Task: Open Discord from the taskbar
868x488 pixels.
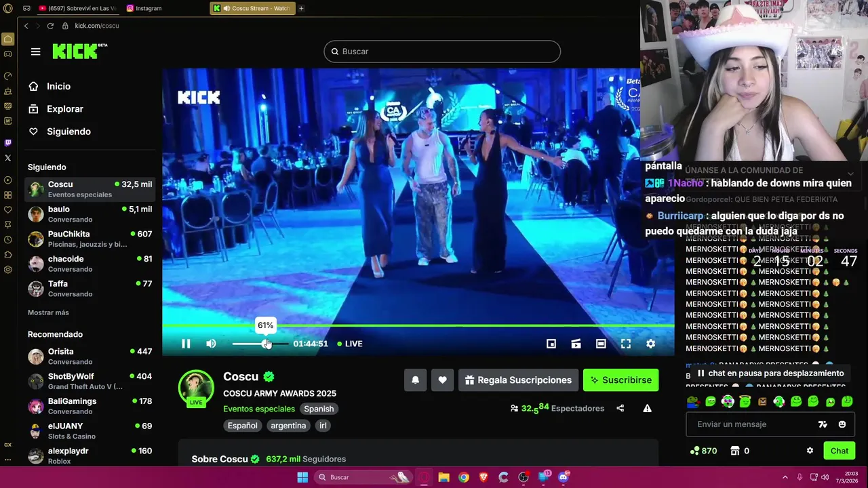Action: coord(563,477)
